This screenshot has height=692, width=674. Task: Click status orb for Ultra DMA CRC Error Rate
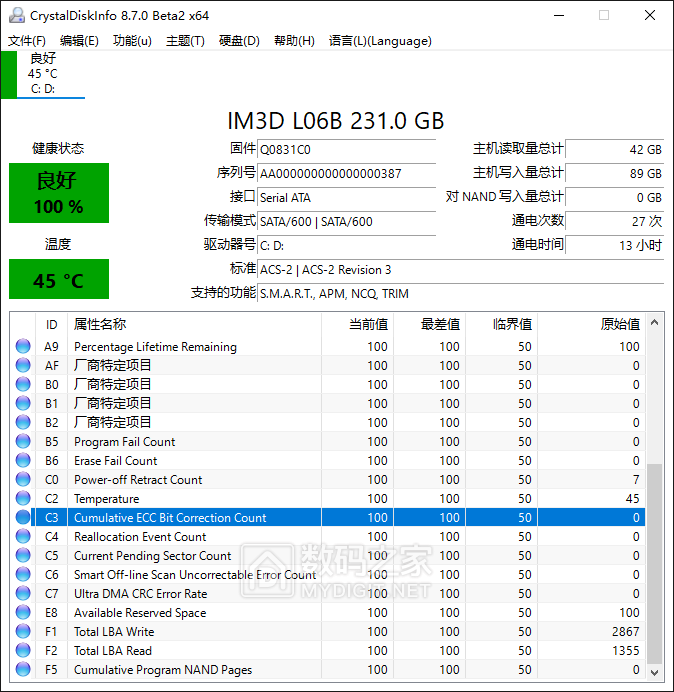pyautogui.click(x=23, y=594)
